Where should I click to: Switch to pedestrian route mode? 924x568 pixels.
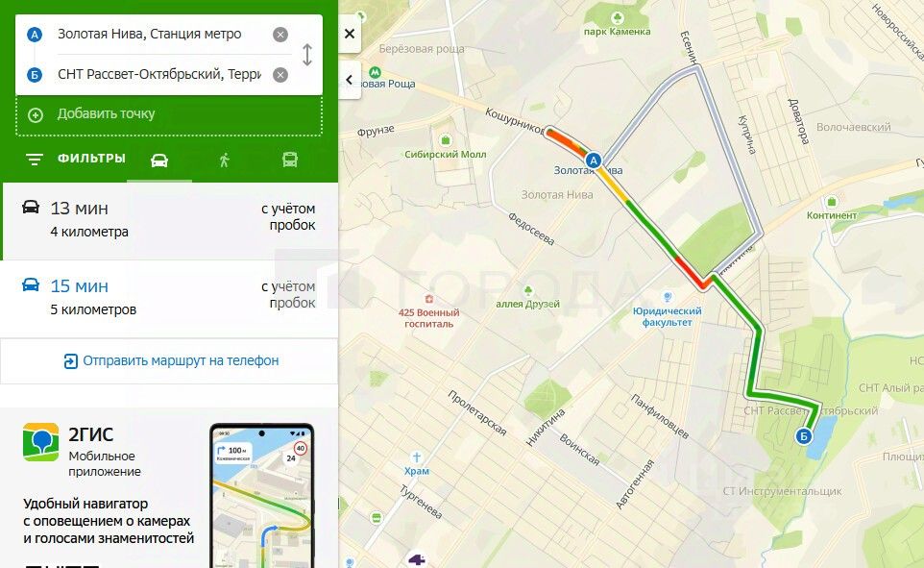coord(224,160)
